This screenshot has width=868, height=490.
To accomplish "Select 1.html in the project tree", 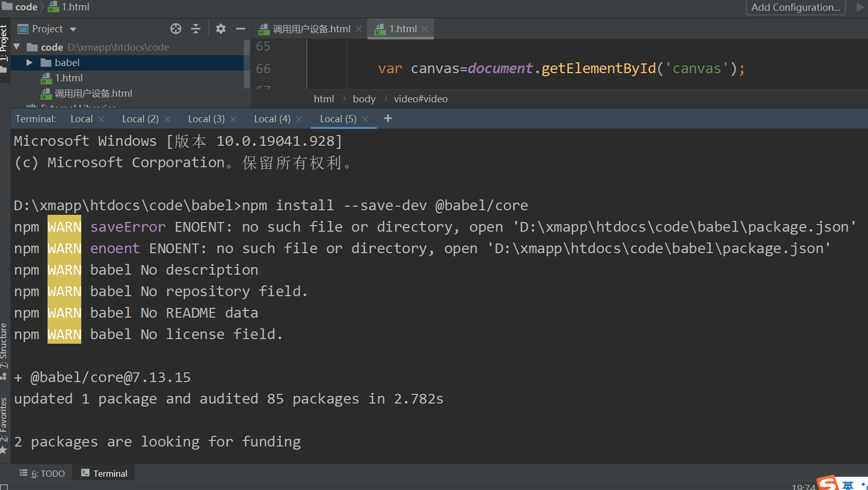I will pos(68,78).
